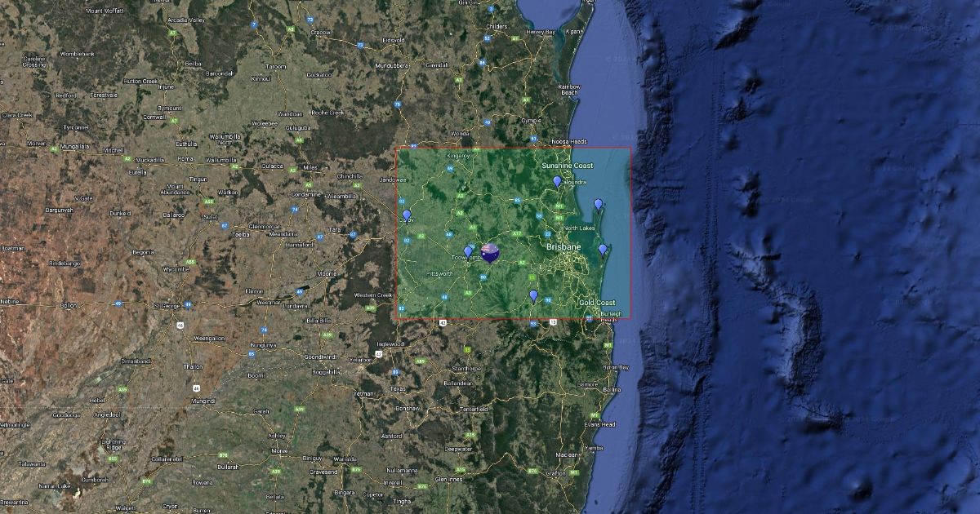Select the Stanthorpe label
The height and width of the screenshot is (514, 980).
coord(466,368)
